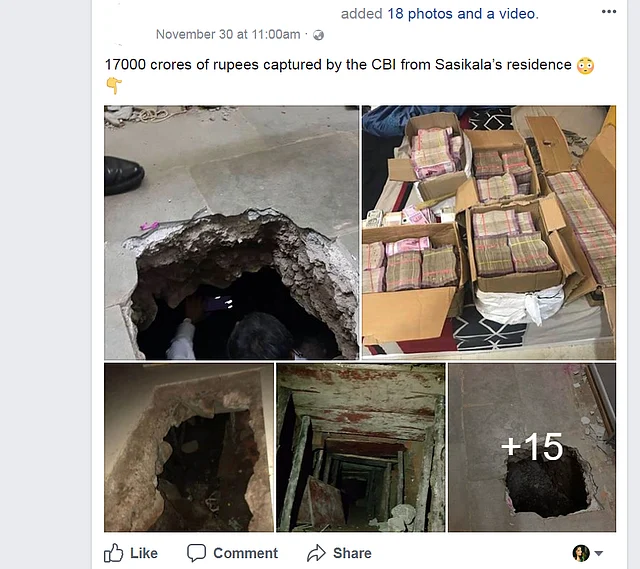Viewport: 640px width, 569px height.
Task: Click the public globe privacy icon
Action: pyautogui.click(x=318, y=35)
